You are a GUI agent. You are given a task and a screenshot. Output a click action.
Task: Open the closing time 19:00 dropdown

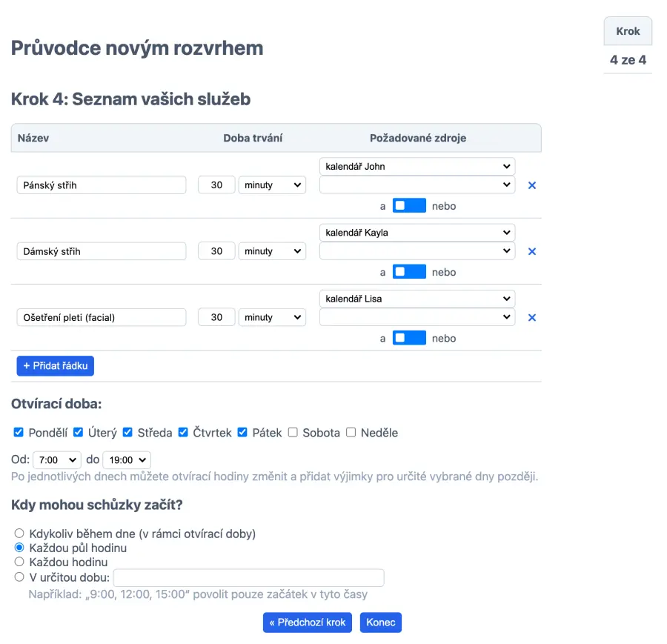126,460
